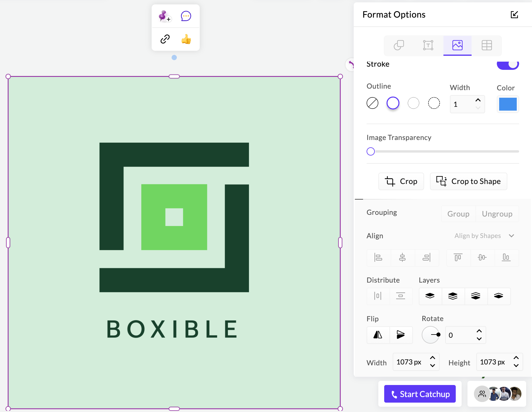This screenshot has height=412, width=532.
Task: Add a thumbs-up reaction
Action: click(186, 39)
